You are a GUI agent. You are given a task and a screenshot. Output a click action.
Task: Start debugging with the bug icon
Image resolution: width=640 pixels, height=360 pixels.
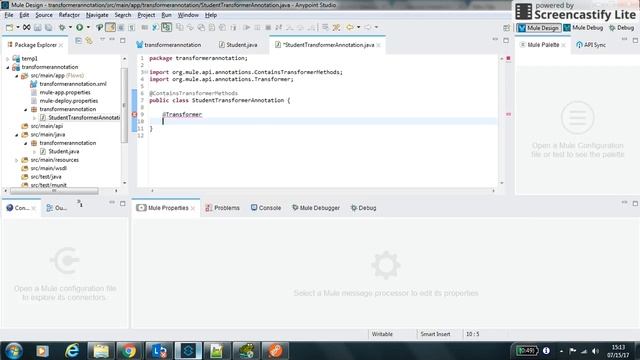click(x=62, y=27)
